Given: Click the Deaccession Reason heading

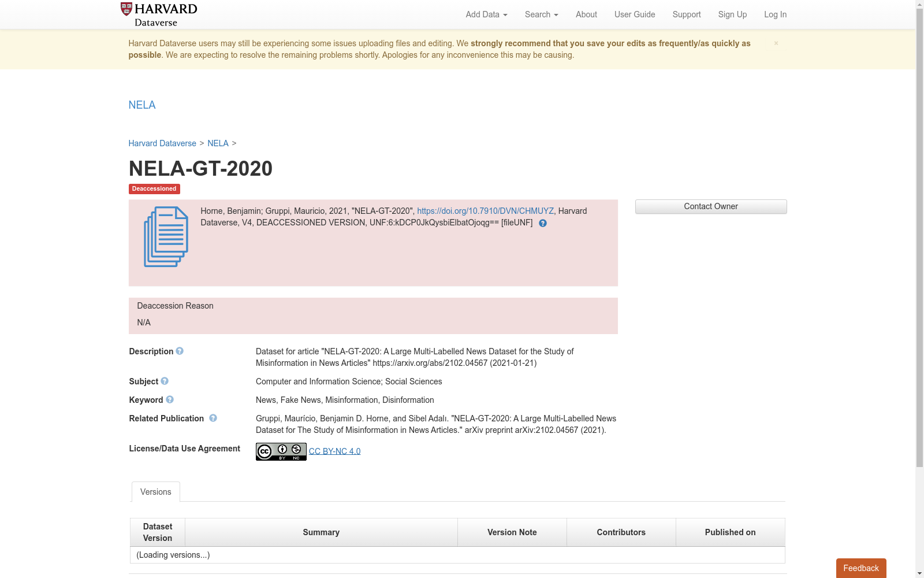Looking at the screenshot, I should tap(175, 306).
